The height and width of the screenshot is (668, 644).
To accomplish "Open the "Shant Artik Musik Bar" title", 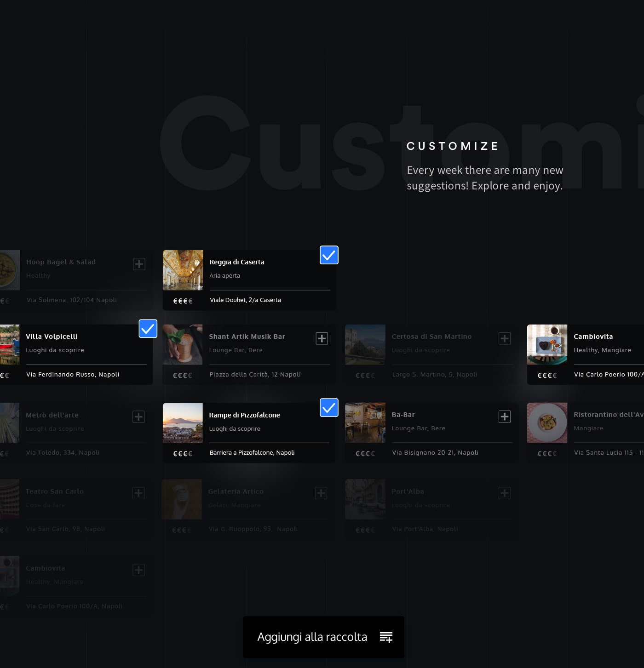I will click(247, 337).
